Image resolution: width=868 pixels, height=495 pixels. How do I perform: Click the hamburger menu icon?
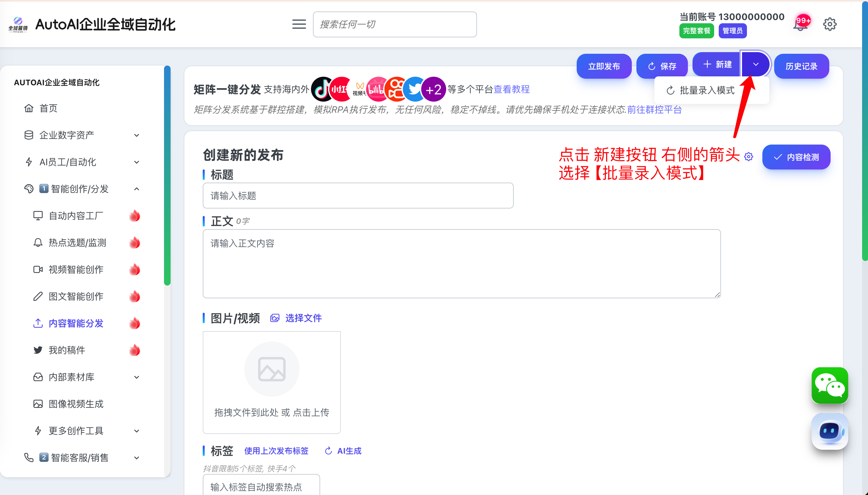point(299,25)
